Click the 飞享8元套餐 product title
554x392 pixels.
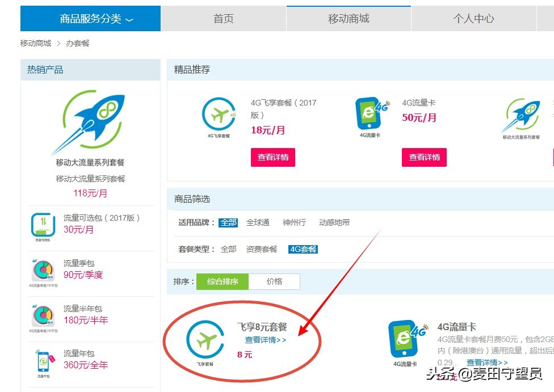click(262, 327)
